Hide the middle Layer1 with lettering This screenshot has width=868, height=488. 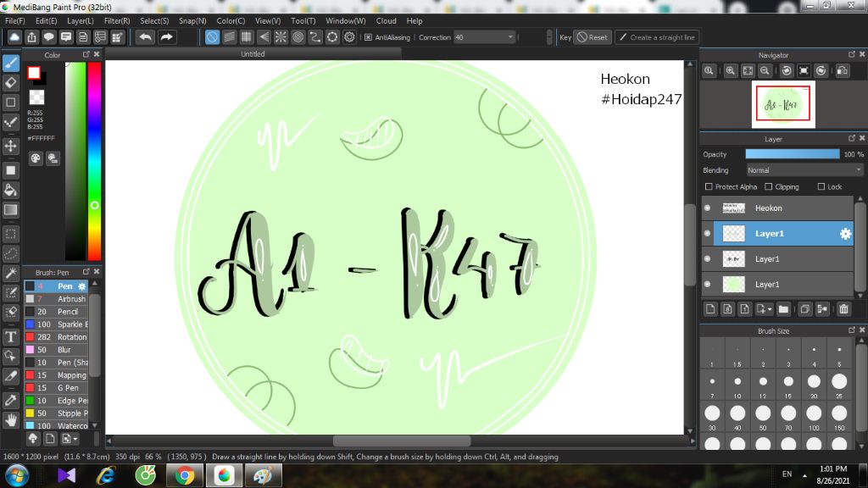click(x=707, y=259)
